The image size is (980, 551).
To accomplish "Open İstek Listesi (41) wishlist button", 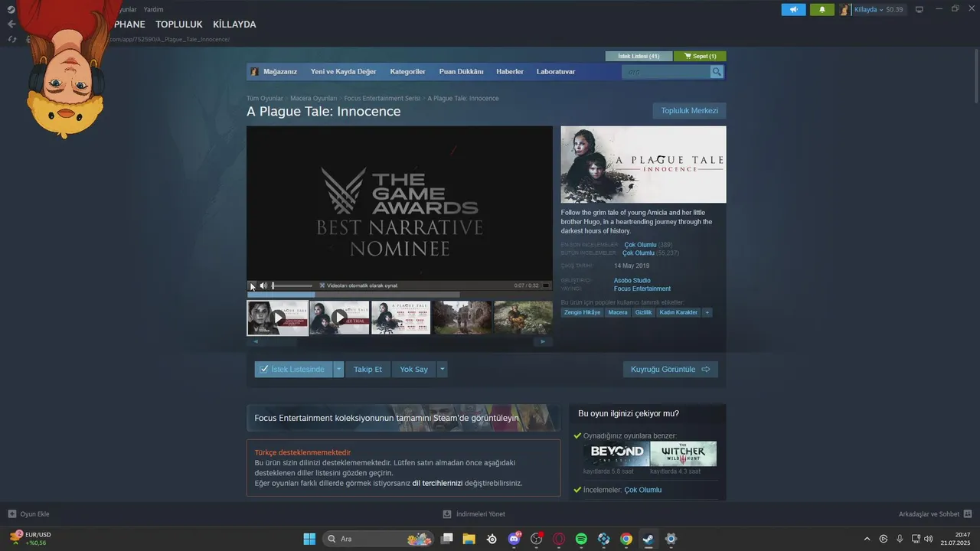I will tap(639, 56).
